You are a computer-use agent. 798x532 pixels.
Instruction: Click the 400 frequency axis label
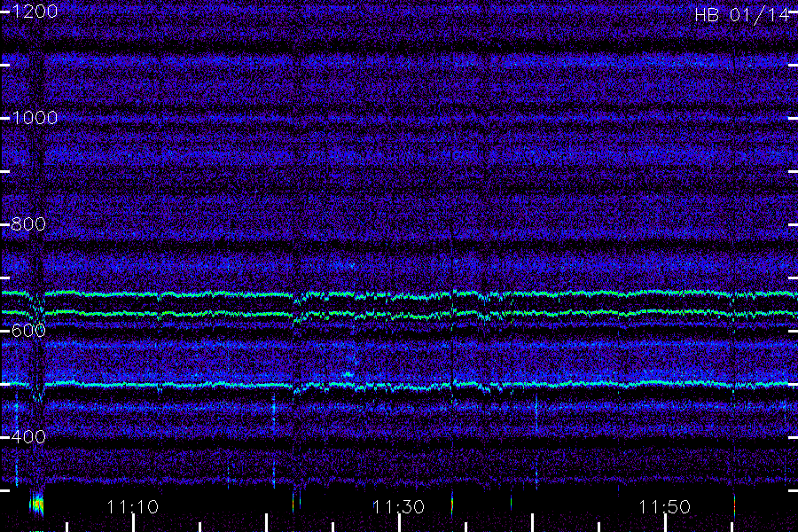click(x=28, y=437)
